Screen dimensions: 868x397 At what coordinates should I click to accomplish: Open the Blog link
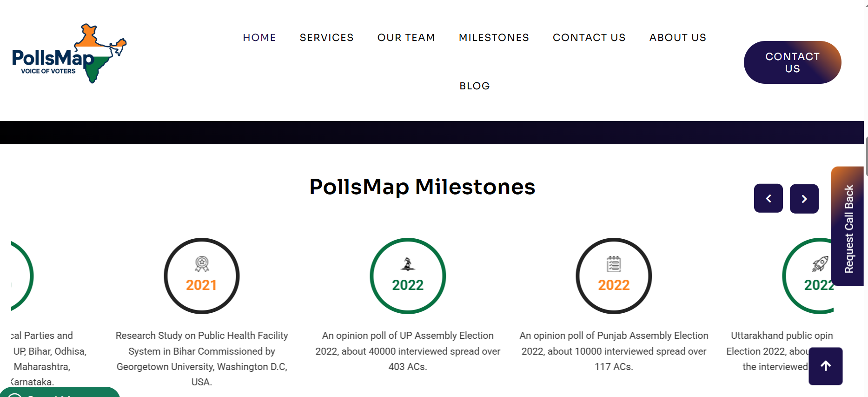coord(475,86)
